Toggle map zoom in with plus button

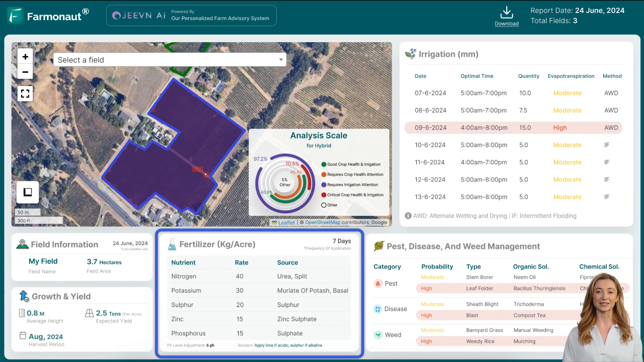point(25,57)
